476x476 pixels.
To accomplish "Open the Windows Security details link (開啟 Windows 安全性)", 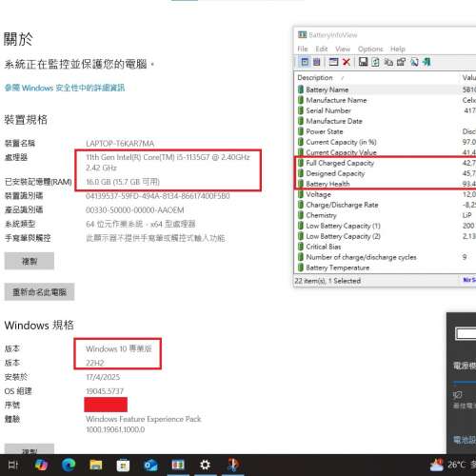I will tap(65, 88).
